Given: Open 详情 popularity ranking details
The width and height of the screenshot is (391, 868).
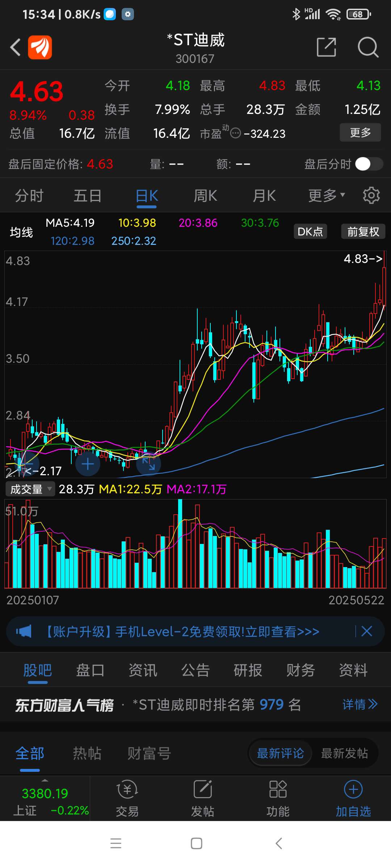Looking at the screenshot, I should coord(360,704).
